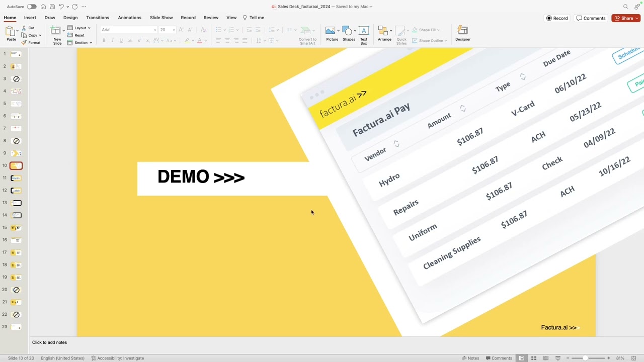644x362 pixels.
Task: Open the Arrange menu
Action: 384,34
